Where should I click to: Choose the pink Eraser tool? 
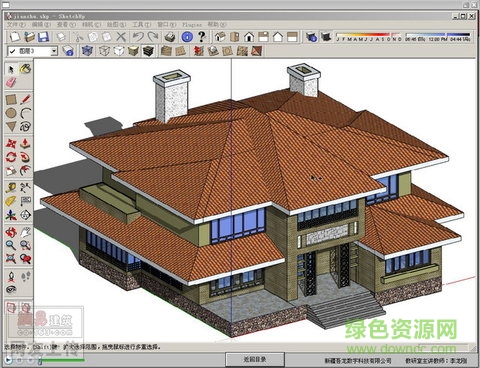(x=11, y=83)
